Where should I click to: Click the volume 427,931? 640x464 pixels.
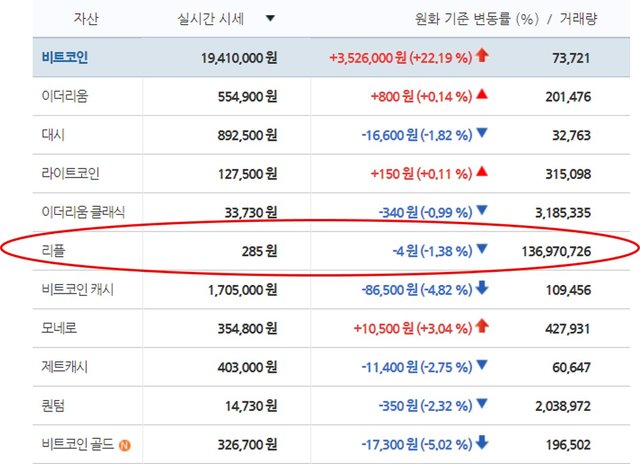[x=568, y=329]
